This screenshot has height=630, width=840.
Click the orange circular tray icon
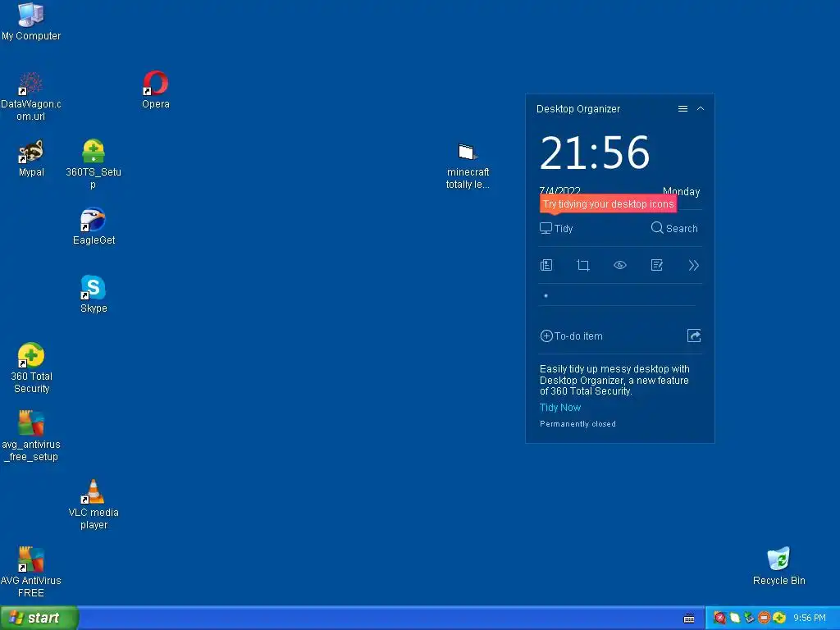coord(764,618)
